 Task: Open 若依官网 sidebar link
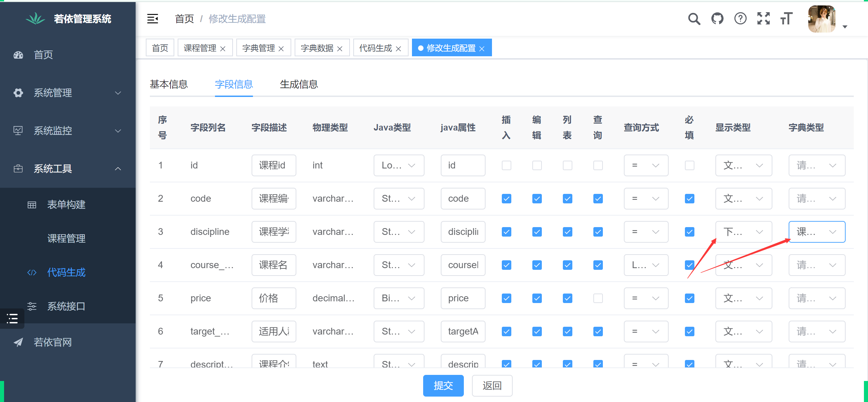(67, 342)
